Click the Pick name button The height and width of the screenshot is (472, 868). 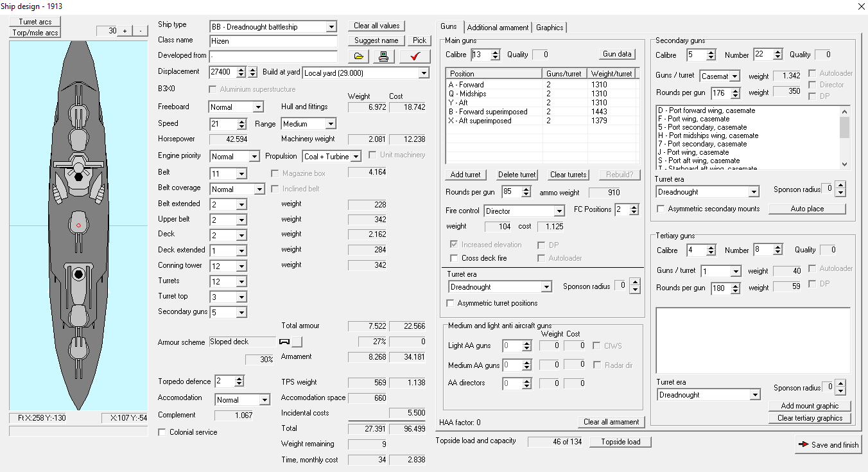coord(419,40)
